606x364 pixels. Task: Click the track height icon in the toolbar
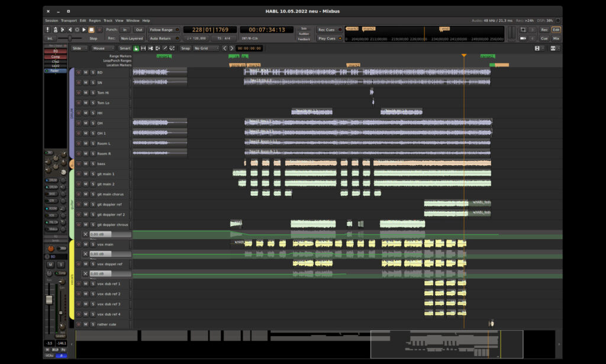pyautogui.click(x=537, y=49)
